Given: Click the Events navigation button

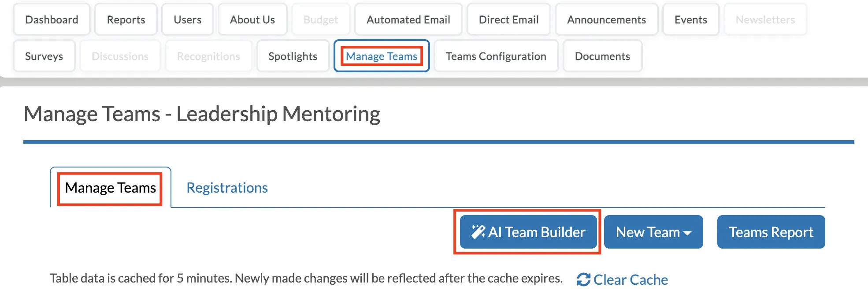Looking at the screenshot, I should (x=691, y=19).
